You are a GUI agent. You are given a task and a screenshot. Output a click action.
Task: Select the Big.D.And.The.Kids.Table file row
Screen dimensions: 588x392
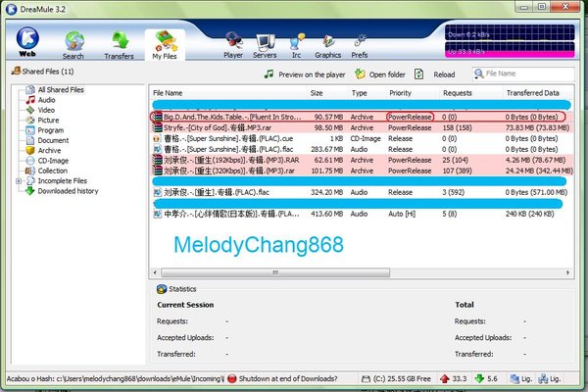362,117
